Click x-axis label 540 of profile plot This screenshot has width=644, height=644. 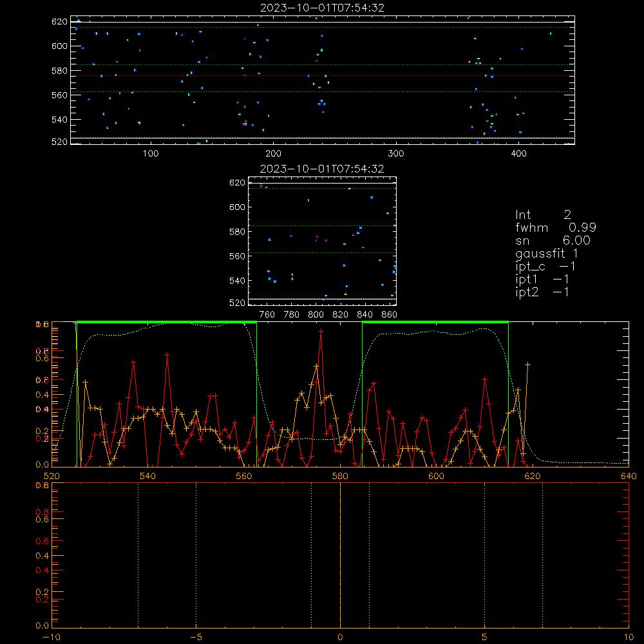pyautogui.click(x=147, y=476)
